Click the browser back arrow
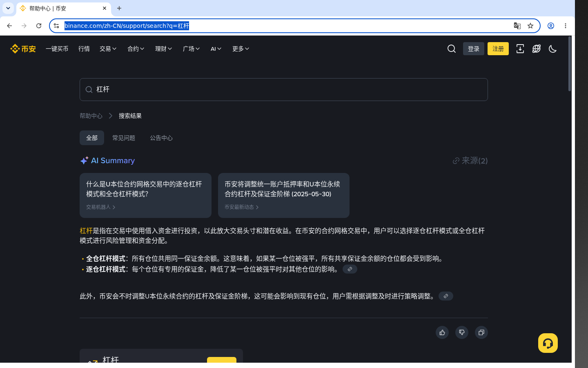The image size is (588, 368). coord(9,26)
